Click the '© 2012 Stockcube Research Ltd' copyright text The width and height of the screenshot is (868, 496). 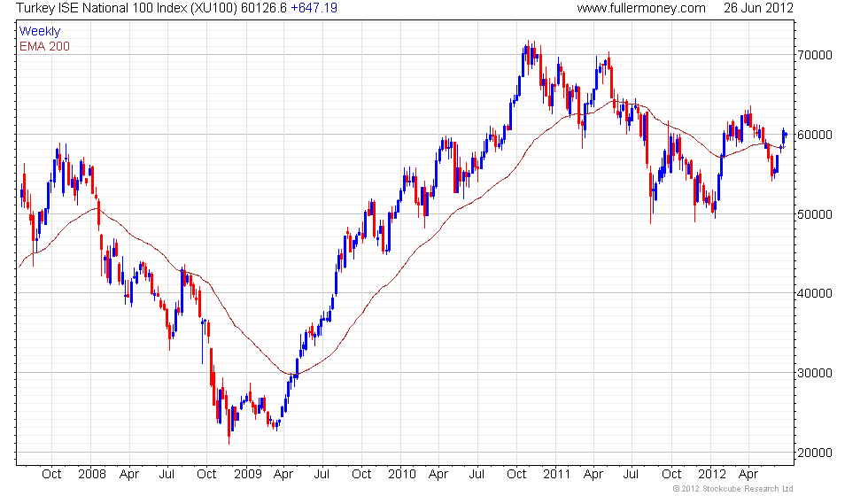pos(733,489)
